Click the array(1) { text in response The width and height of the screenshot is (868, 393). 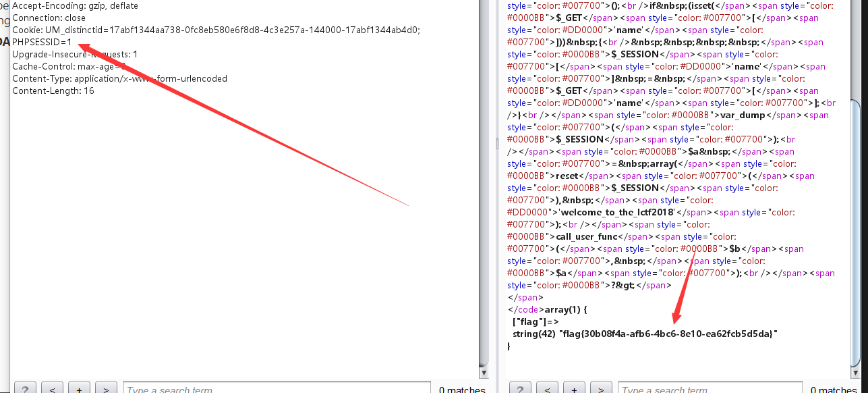pos(567,309)
